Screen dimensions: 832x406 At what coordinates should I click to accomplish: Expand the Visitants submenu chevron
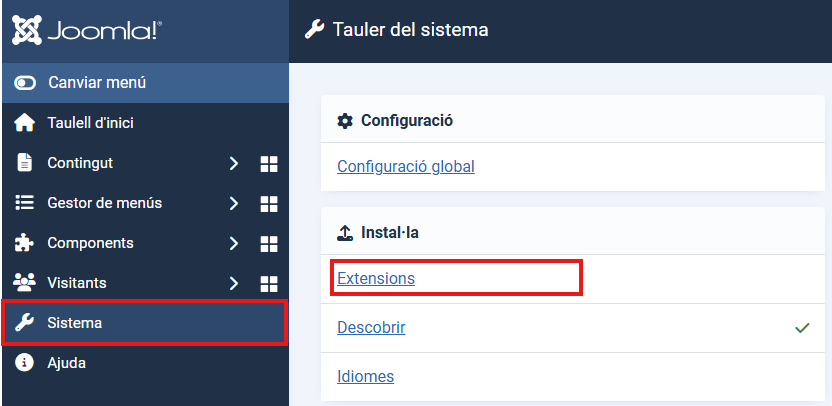[233, 283]
